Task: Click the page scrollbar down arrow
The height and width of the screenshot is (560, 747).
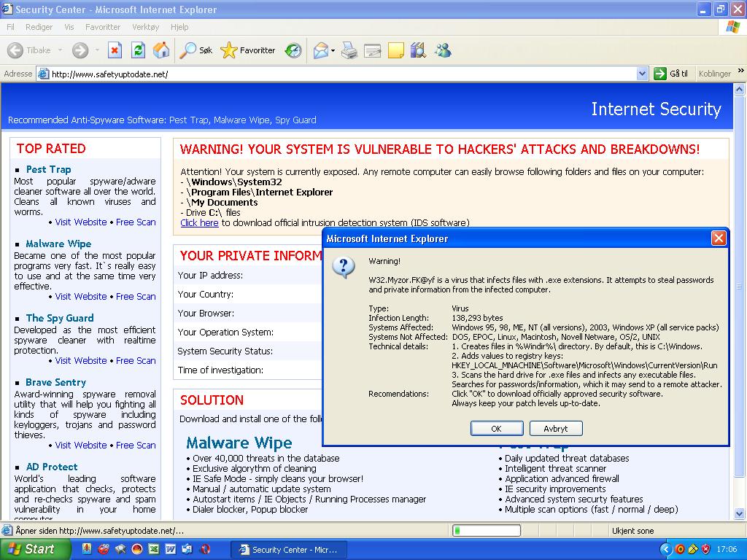Action: pyautogui.click(x=740, y=513)
